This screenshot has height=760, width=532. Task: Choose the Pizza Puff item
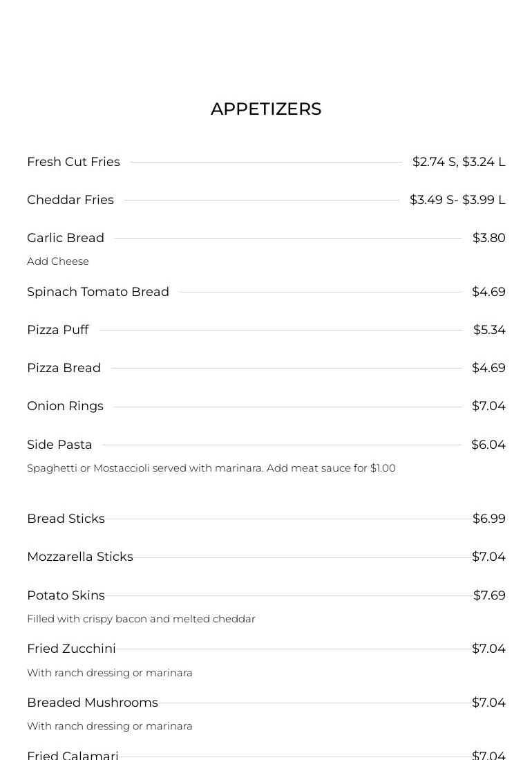click(58, 330)
